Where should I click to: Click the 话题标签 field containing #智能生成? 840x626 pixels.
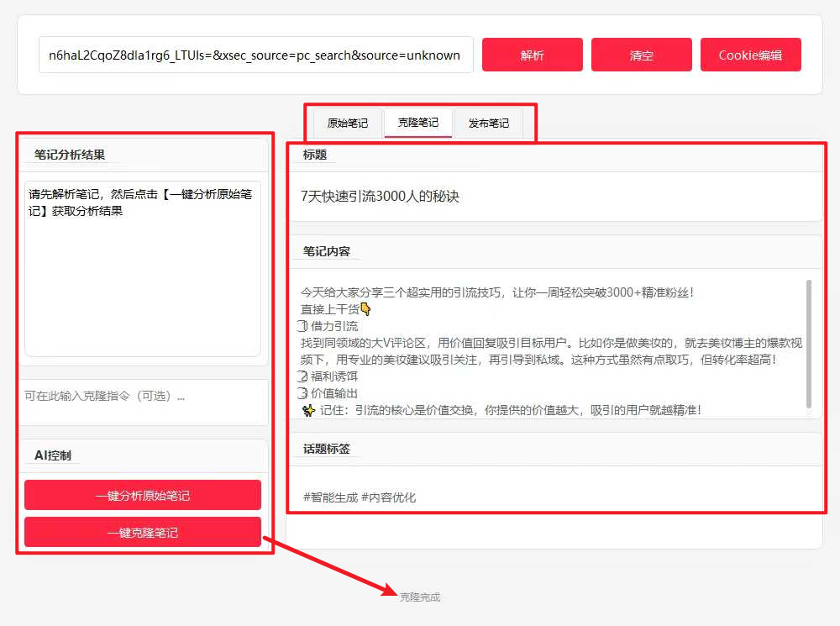[x=553, y=497]
